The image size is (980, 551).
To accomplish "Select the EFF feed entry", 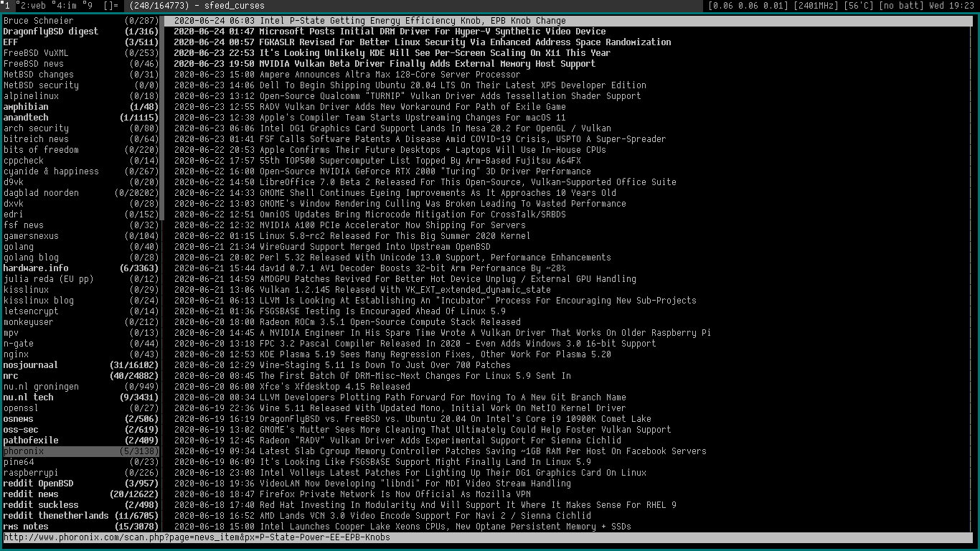I will [11, 42].
